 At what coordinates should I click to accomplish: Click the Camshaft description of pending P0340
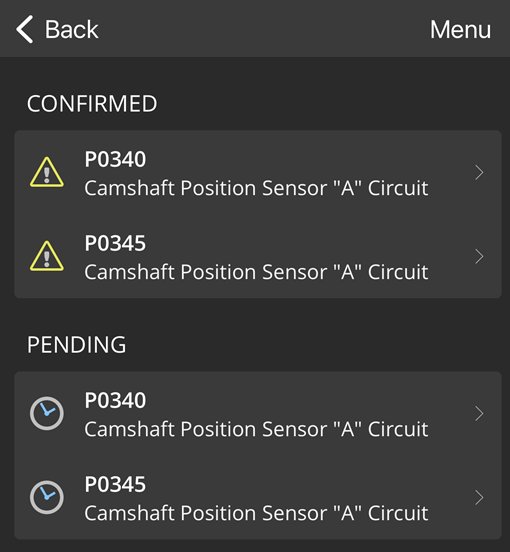click(x=256, y=429)
